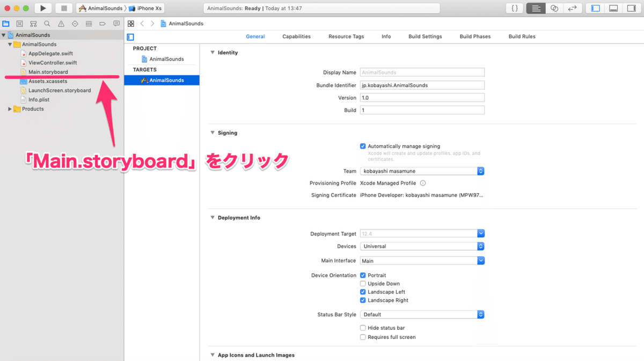Click the Bundle Identifier field

pos(422,85)
